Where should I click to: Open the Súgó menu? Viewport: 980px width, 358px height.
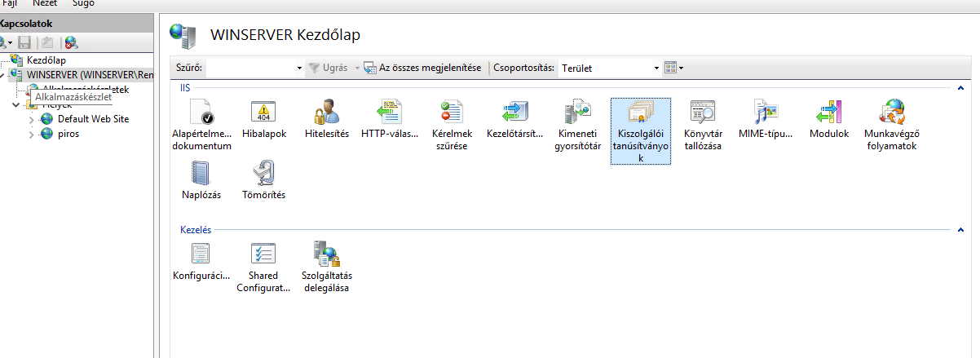(x=83, y=3)
